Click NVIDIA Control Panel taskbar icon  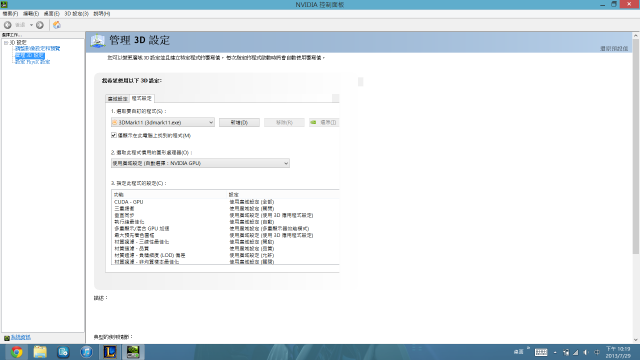[x=133, y=352]
